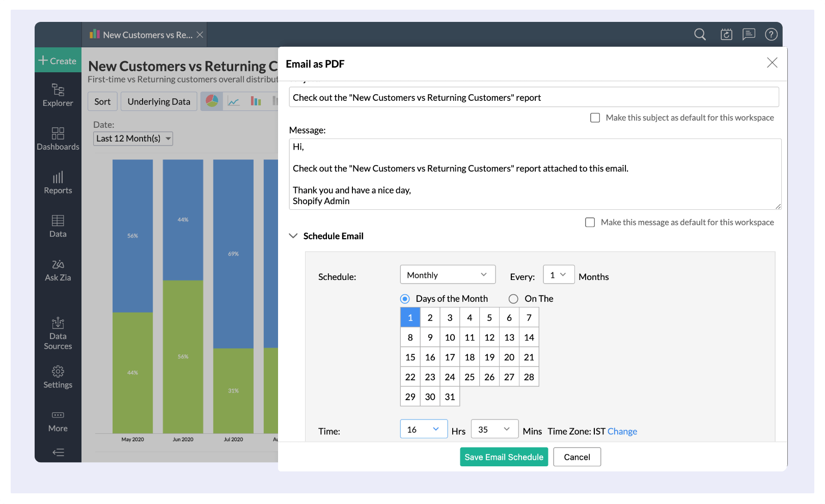
Task: Click the green Jun 2020 bar segment
Action: pos(183,356)
